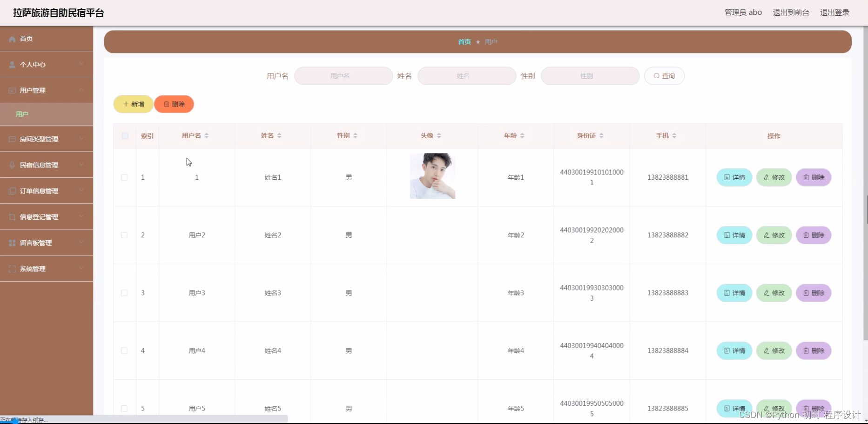The width and height of the screenshot is (868, 424).
Task: Toggle the select-all header checkbox
Action: 125,136
